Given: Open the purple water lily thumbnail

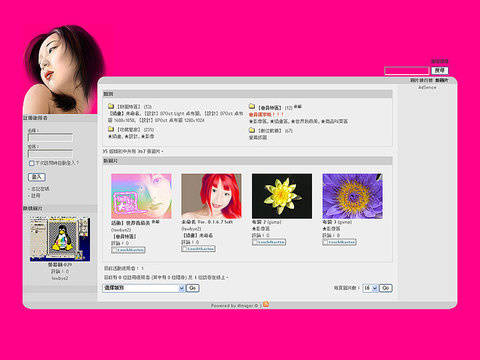Looking at the screenshot, I should click(352, 196).
